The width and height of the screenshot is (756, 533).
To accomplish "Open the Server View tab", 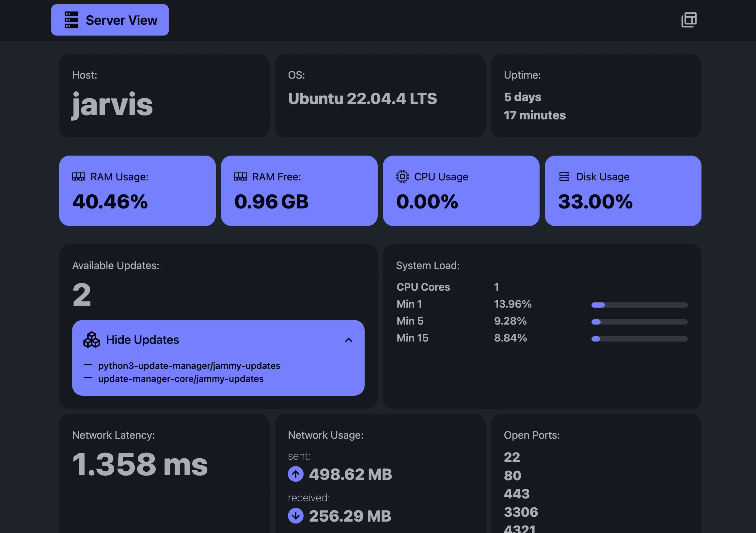I will [x=110, y=20].
